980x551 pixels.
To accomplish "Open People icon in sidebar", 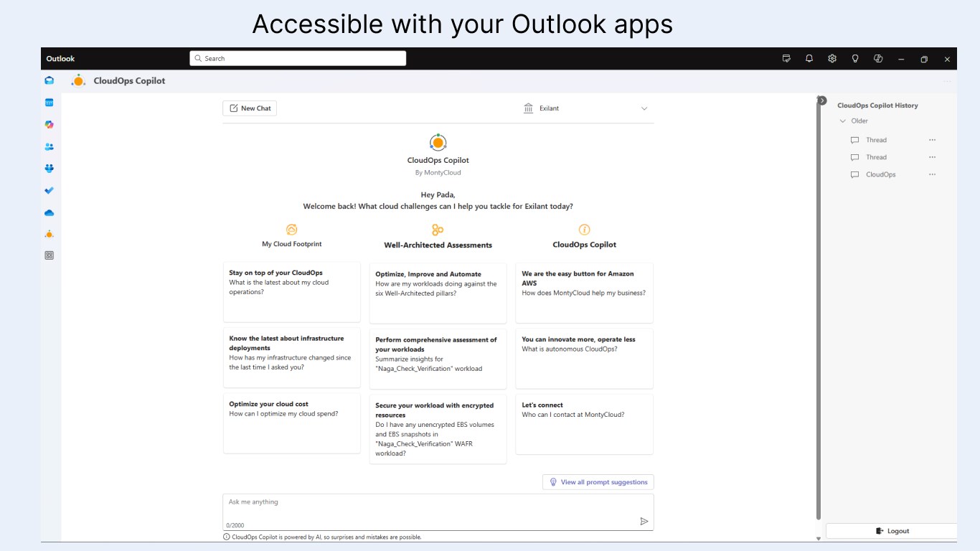I will [49, 146].
